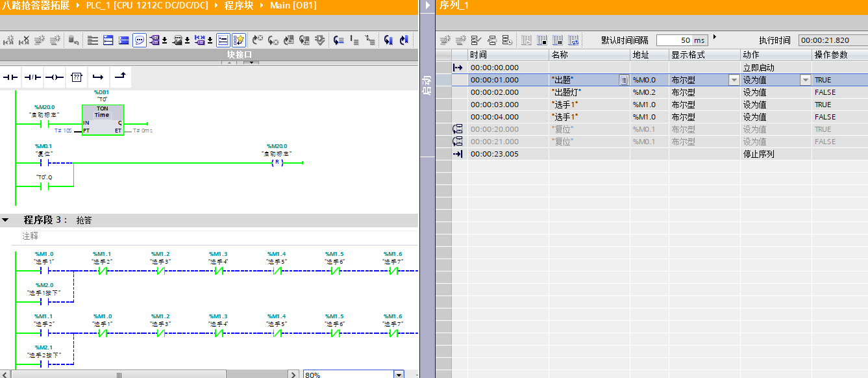Click the 块接口 block interface bar
Image resolution: width=868 pixels, height=378 pixels.
(239, 55)
